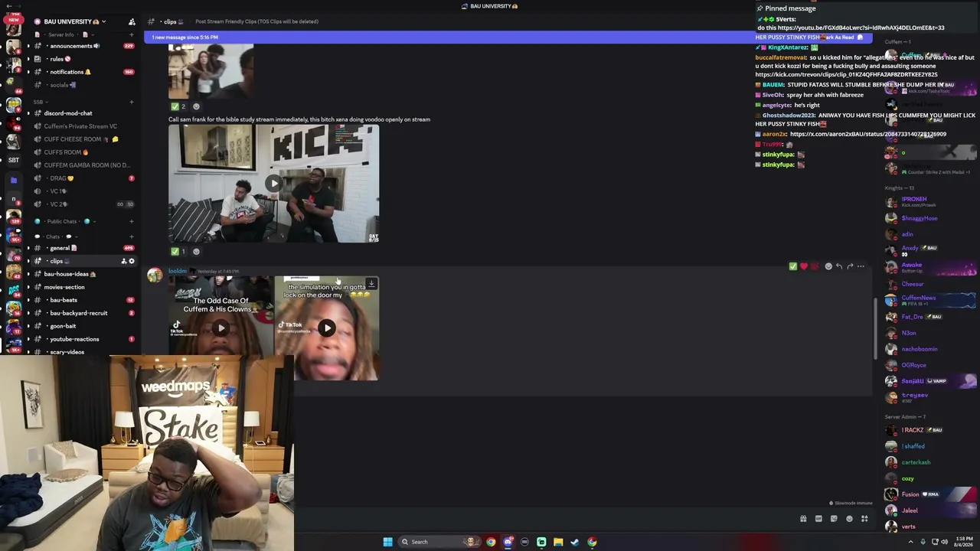The width and height of the screenshot is (980, 551).
Task: Open the apps launcher in message bar
Action: (x=864, y=519)
